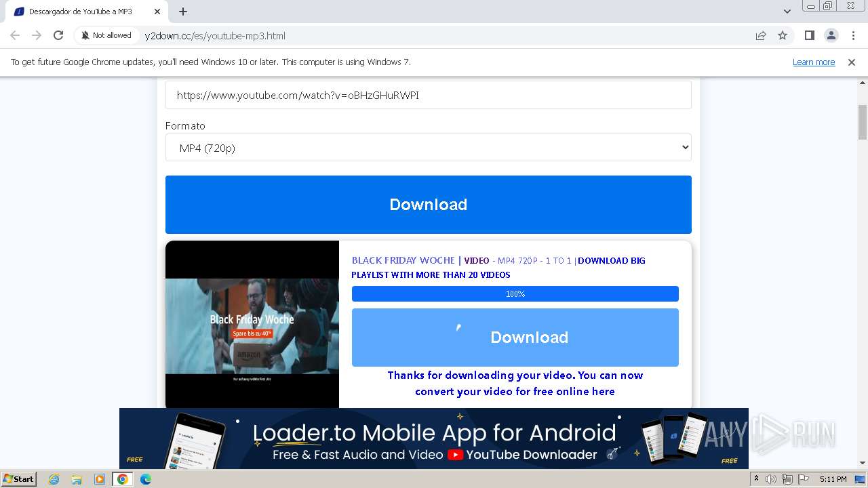Open the 'Learn more' link

click(x=814, y=62)
